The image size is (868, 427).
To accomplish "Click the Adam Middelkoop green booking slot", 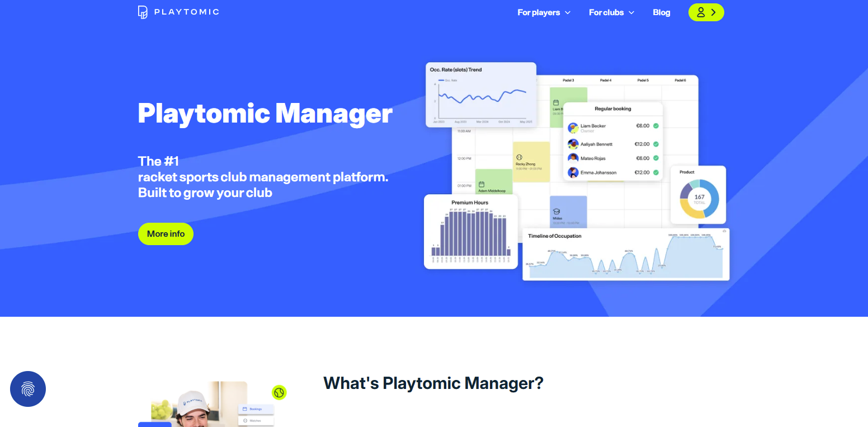I will point(494,182).
